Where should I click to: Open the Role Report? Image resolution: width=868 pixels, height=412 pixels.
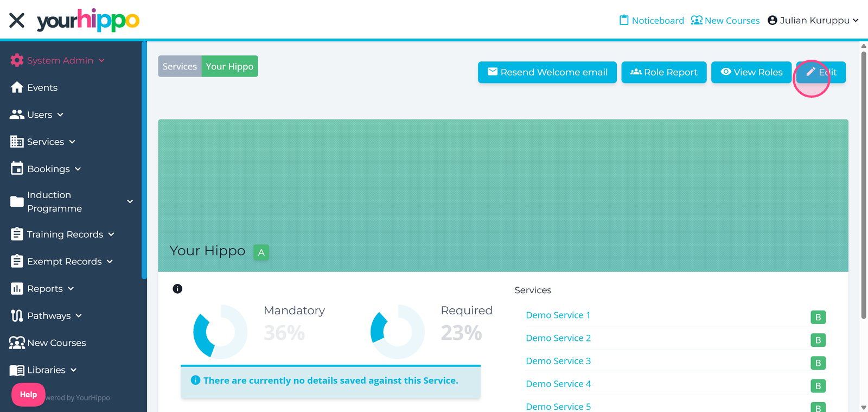[x=664, y=72]
